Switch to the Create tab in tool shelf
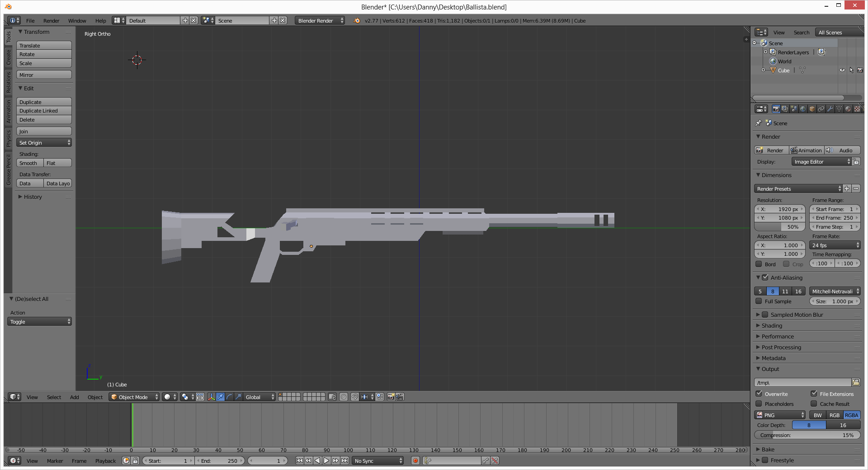Image resolution: width=868 pixels, height=470 pixels. pos(8,57)
